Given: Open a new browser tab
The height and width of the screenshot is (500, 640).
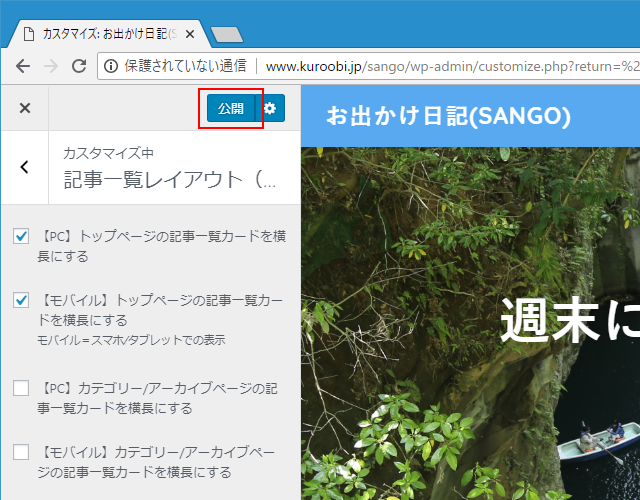Looking at the screenshot, I should (227, 35).
